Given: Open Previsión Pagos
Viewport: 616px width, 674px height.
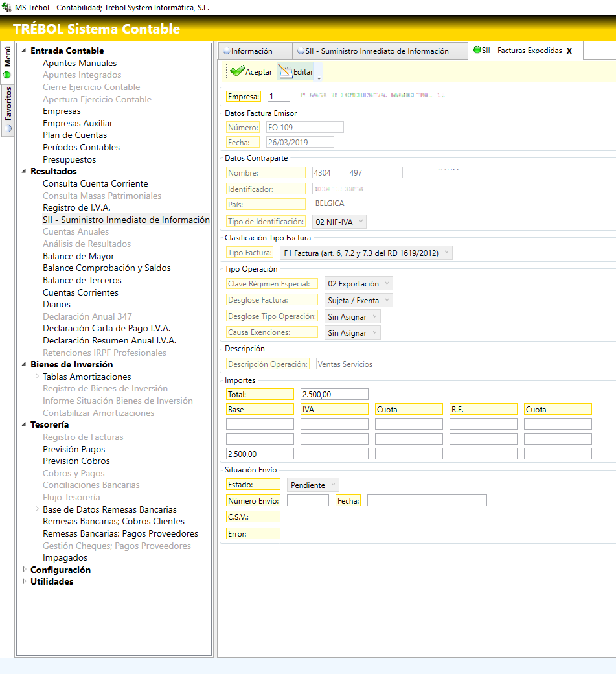Looking at the screenshot, I should pyautogui.click(x=74, y=449).
